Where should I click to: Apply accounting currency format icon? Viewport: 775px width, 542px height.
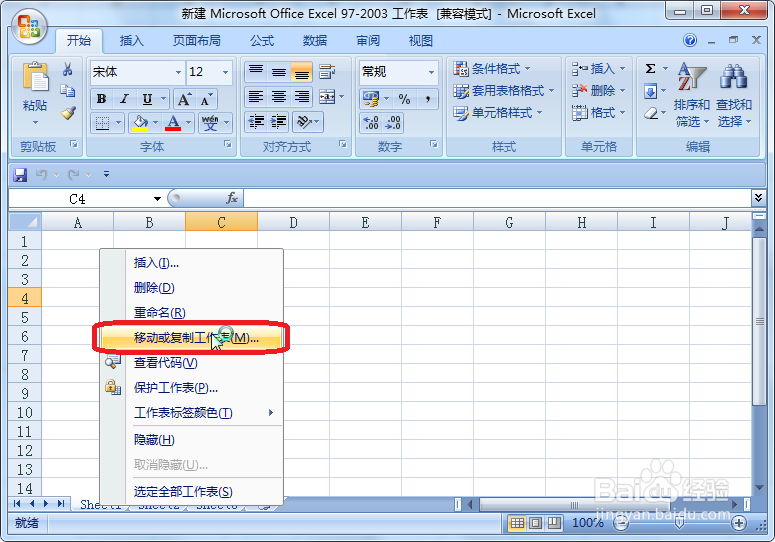tap(371, 98)
